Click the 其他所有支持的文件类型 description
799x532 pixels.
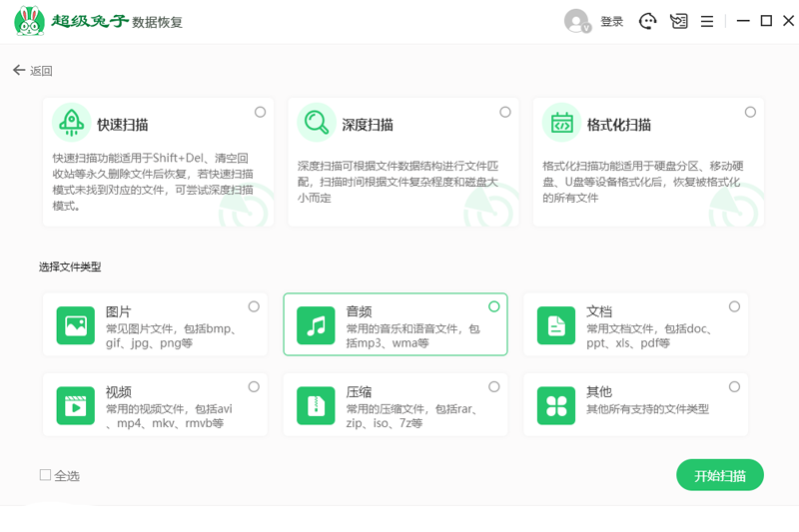647,409
